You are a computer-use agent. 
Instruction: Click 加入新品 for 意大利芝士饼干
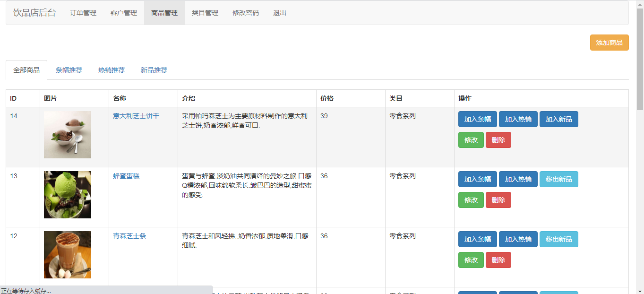(x=559, y=119)
